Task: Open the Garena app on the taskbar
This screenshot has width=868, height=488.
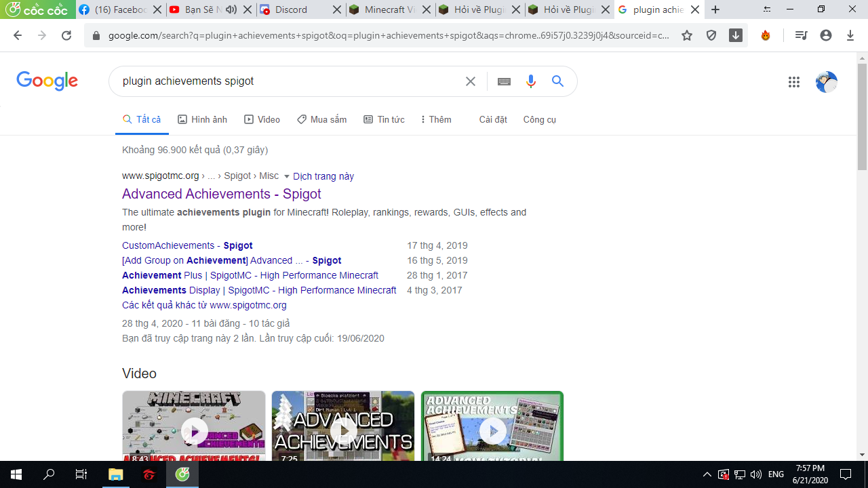Action: coord(149,474)
